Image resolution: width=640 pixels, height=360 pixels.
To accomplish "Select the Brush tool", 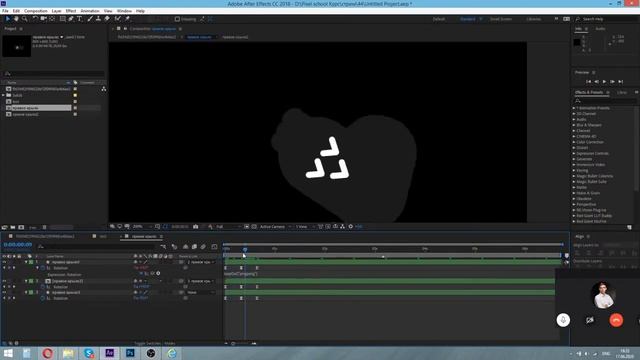I will point(90,19).
